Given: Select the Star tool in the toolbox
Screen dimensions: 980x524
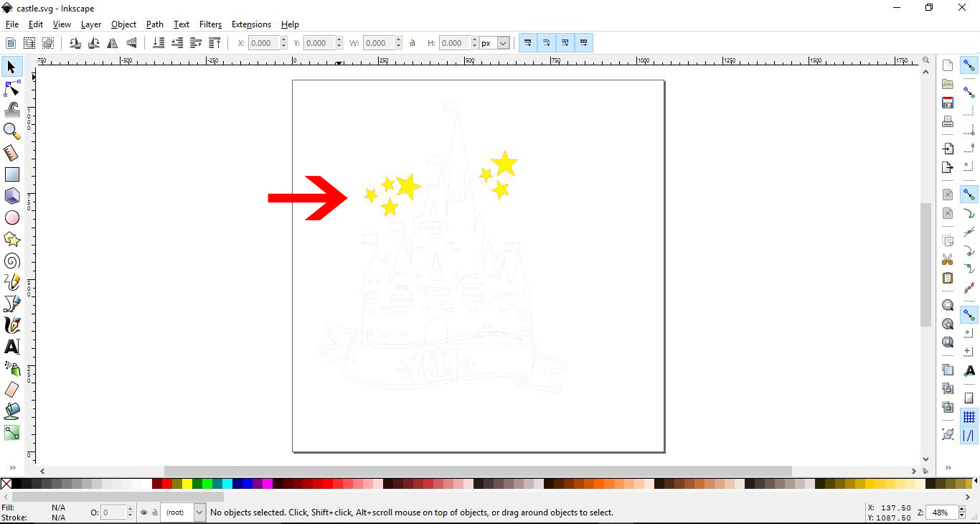Looking at the screenshot, I should tap(11, 239).
